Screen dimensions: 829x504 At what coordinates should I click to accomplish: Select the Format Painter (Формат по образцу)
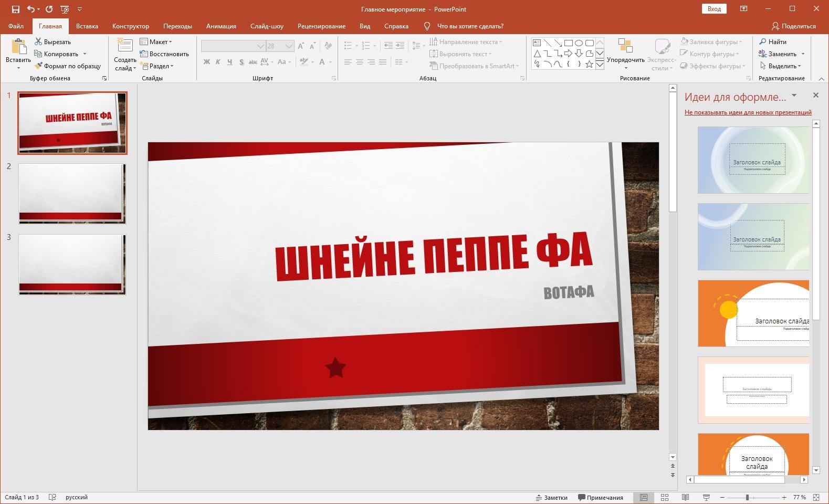click(68, 66)
